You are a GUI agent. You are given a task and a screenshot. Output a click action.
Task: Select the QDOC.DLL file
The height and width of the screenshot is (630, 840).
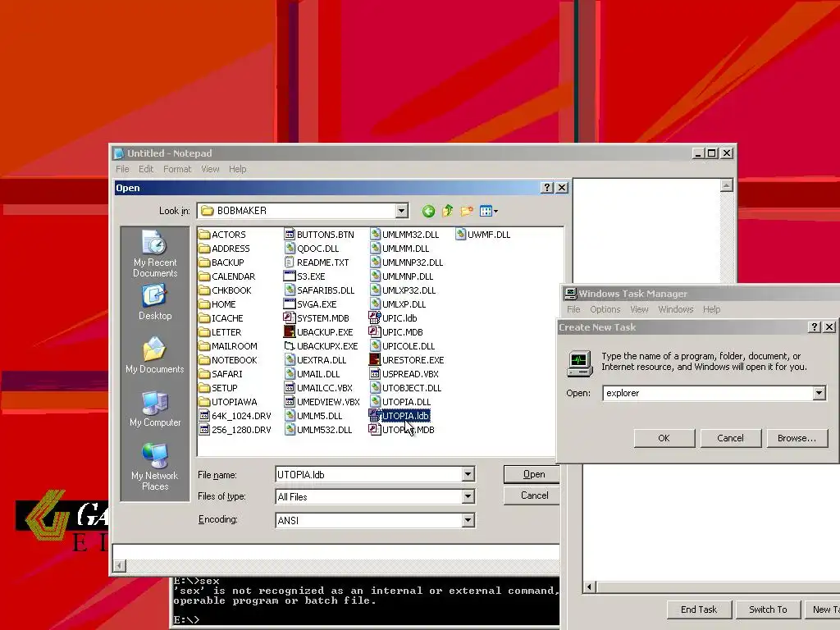pos(312,249)
